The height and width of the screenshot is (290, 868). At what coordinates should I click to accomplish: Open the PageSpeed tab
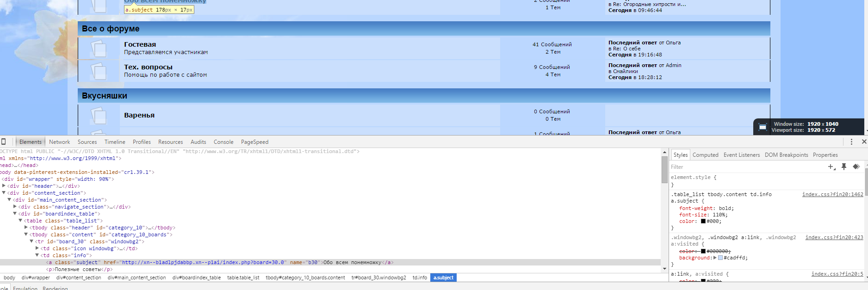(x=254, y=142)
